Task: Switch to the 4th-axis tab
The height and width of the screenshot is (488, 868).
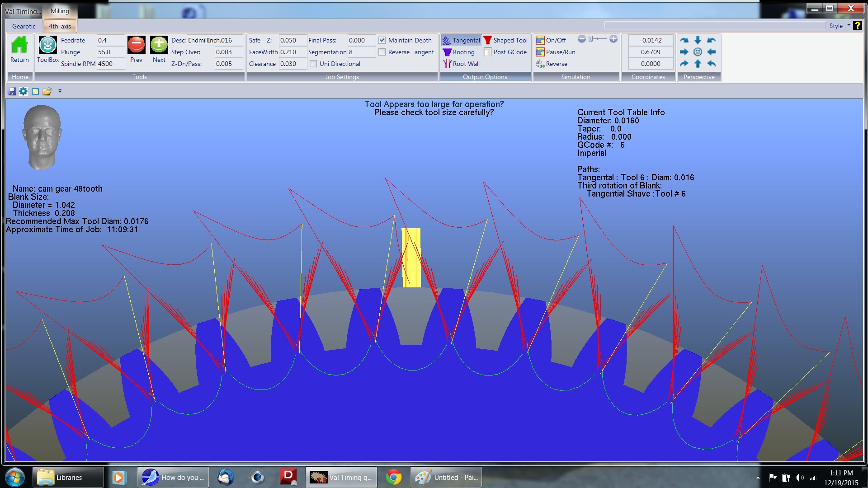Action: [x=60, y=26]
